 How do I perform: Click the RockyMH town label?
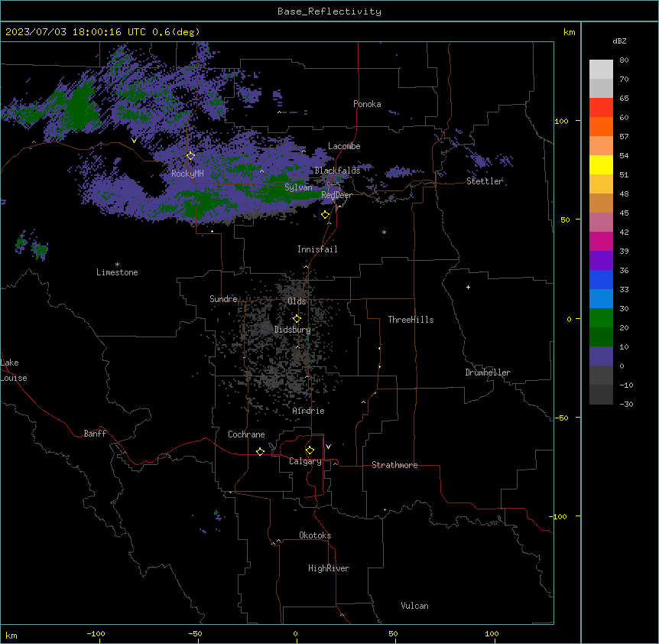(187, 173)
